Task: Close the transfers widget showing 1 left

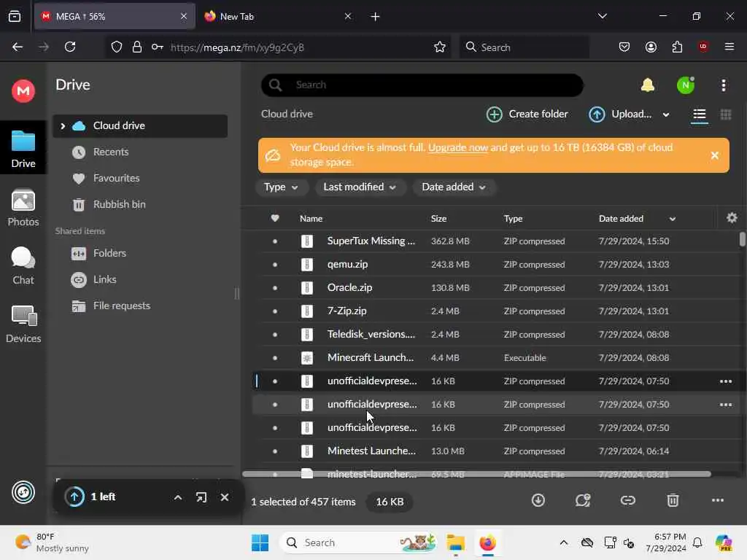Action: coord(225,497)
